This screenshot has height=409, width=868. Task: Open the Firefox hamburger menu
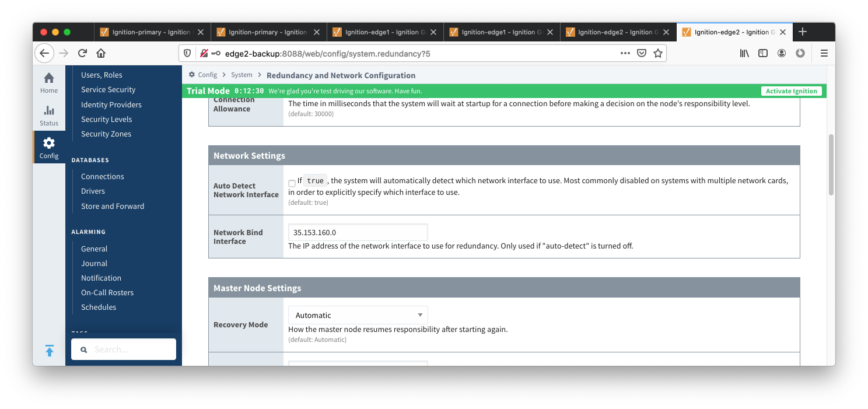(824, 53)
